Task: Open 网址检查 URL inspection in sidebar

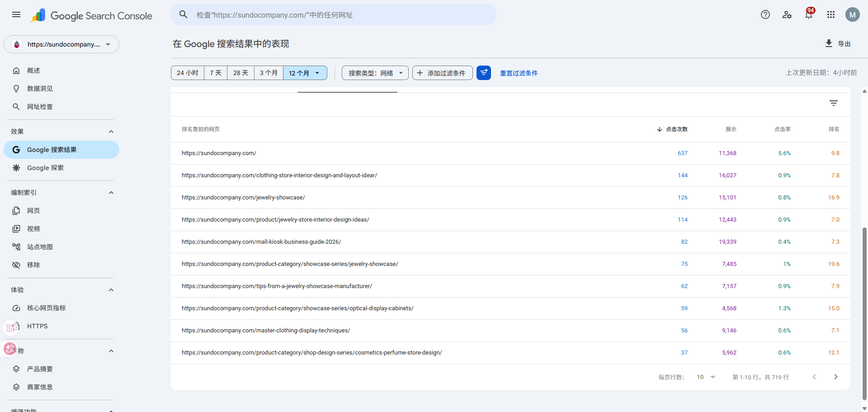Action: click(61, 107)
